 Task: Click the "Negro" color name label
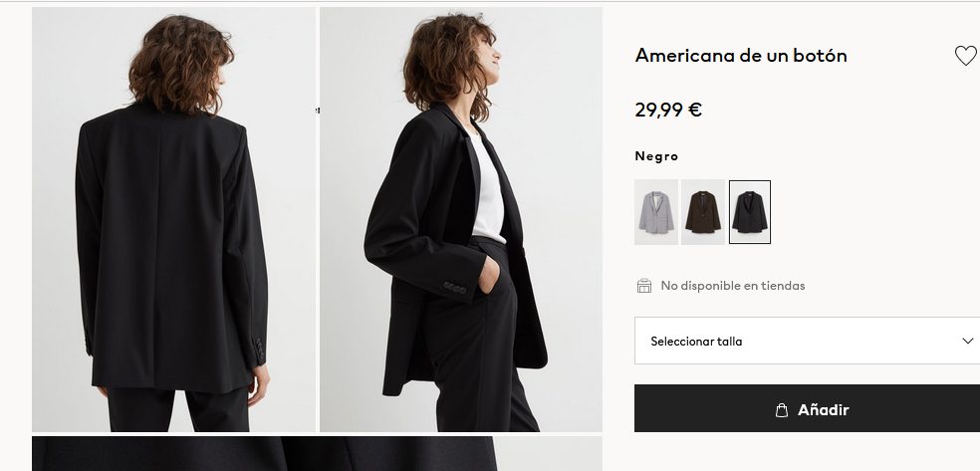click(x=656, y=156)
